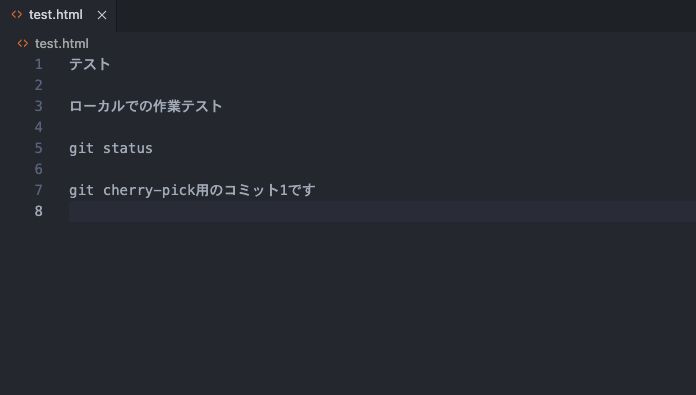Click the HTML file icon in test.html tab
This screenshot has width=696, height=395.
(x=17, y=15)
